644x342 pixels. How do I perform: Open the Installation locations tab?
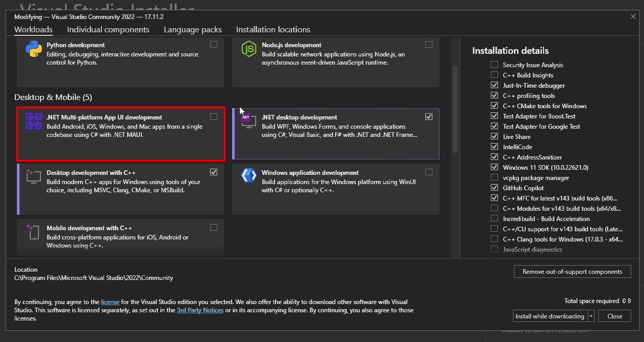(x=273, y=30)
